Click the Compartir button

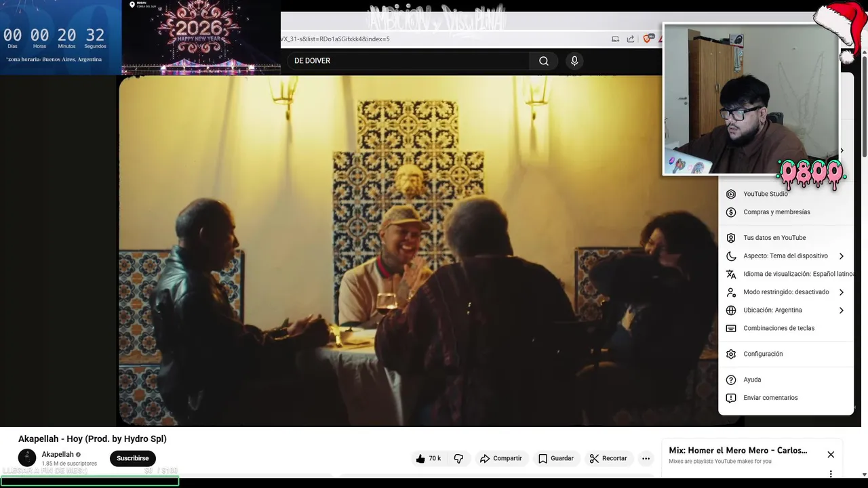click(x=500, y=459)
